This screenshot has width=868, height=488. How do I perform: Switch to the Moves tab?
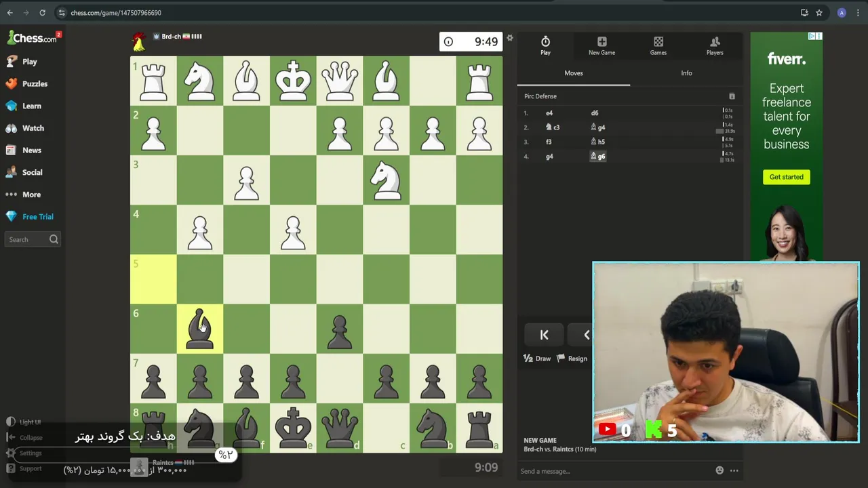574,73
